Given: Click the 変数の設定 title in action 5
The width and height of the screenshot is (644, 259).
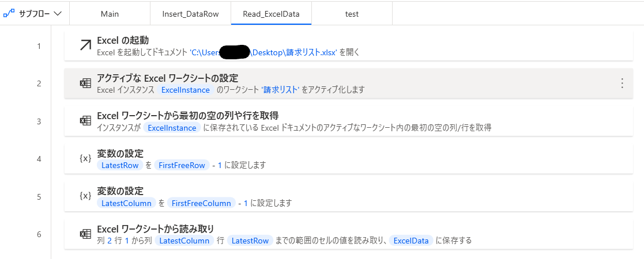Looking at the screenshot, I should [120, 191].
